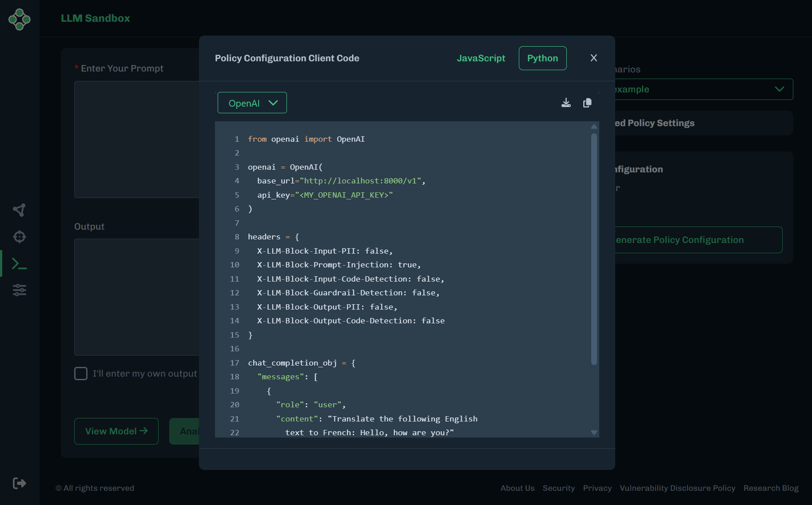Image resolution: width=812 pixels, height=505 pixels.
Task: Open the Research Blog link
Action: (771, 488)
